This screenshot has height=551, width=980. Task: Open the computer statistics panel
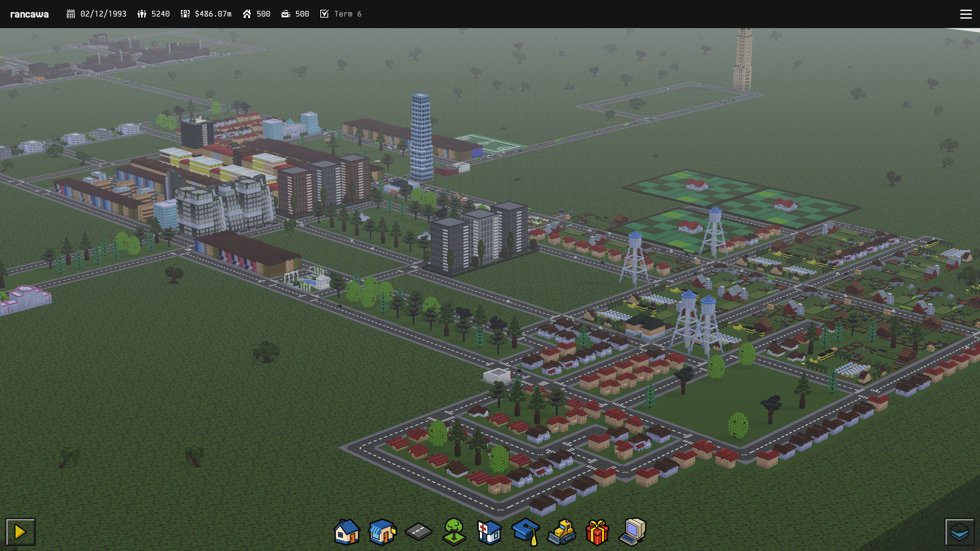point(633,532)
